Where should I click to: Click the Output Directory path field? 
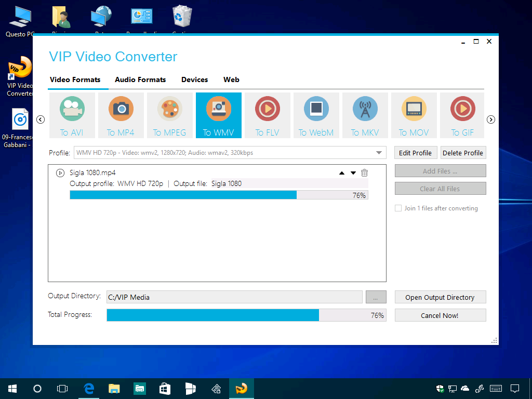[234, 297]
